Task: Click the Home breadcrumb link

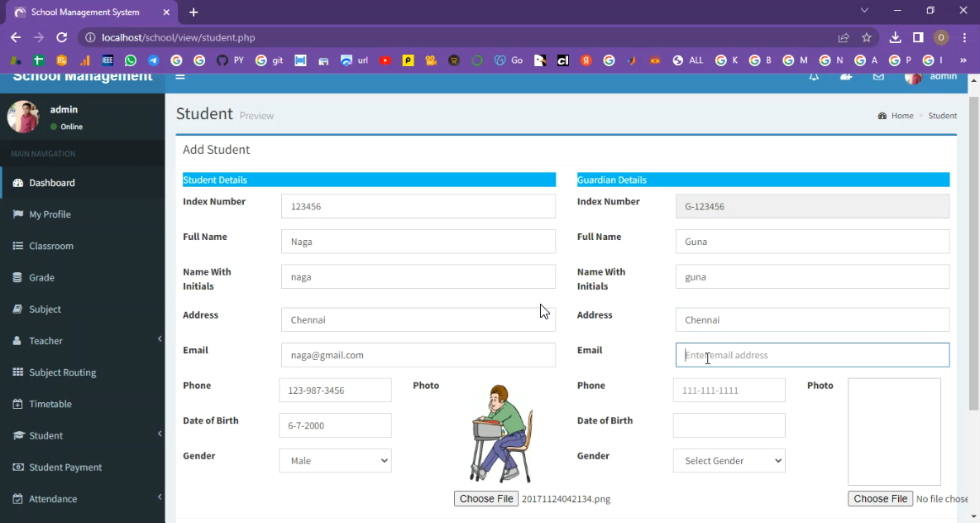Action: [x=901, y=116]
